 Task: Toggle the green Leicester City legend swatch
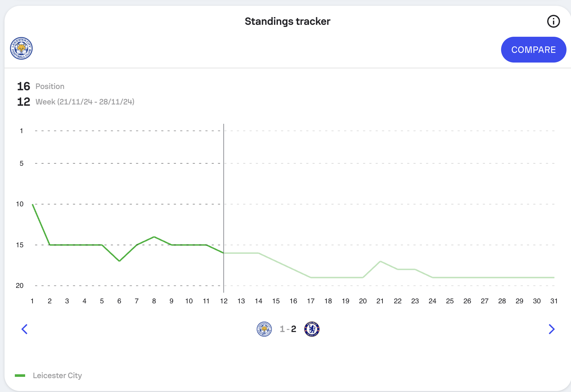pos(20,376)
